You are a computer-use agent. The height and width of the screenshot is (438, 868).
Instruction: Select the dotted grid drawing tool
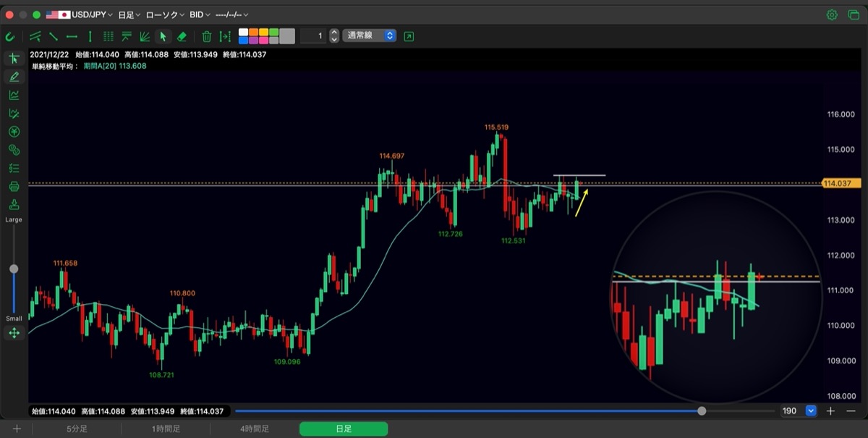[109, 36]
